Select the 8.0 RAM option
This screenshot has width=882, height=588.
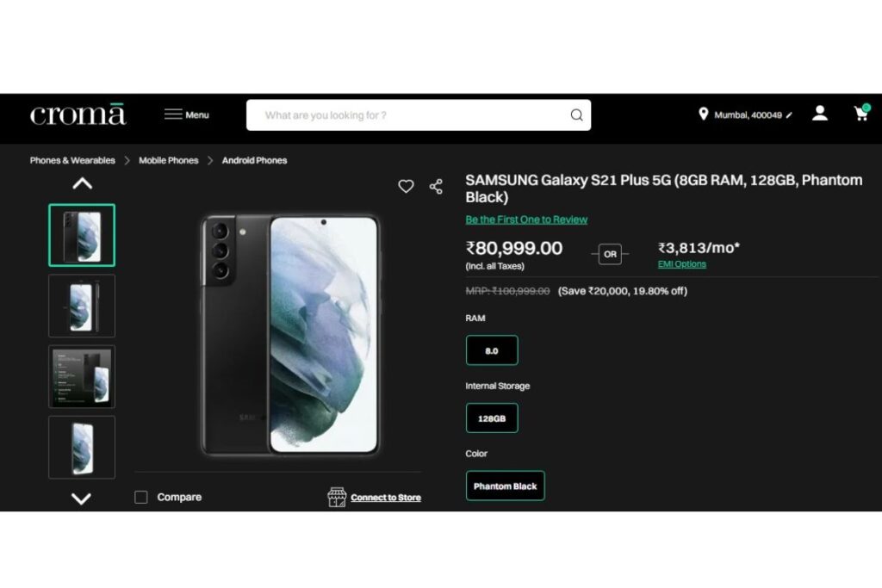tap(492, 350)
